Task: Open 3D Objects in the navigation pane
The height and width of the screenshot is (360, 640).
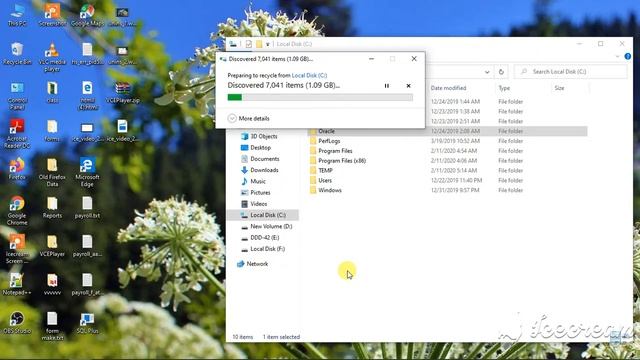Action: coord(263,136)
